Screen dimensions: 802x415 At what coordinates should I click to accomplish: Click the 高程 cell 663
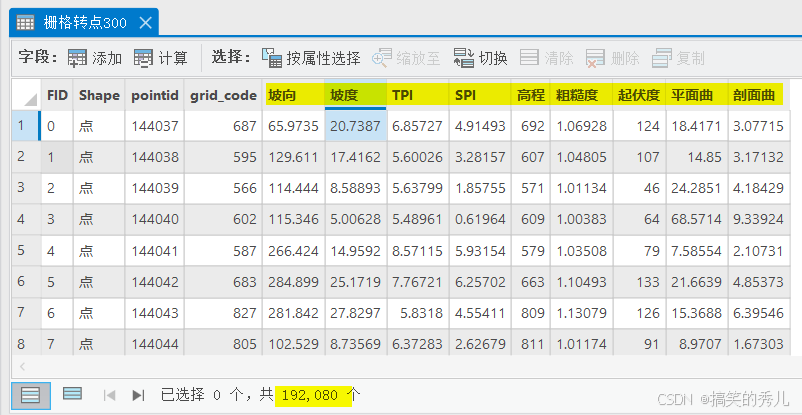pyautogui.click(x=530, y=282)
